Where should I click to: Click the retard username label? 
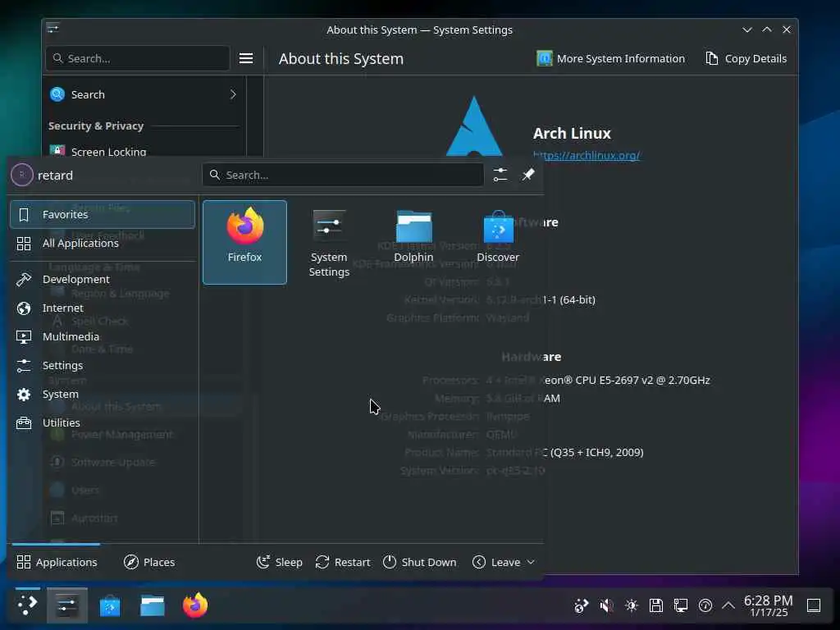click(x=55, y=176)
